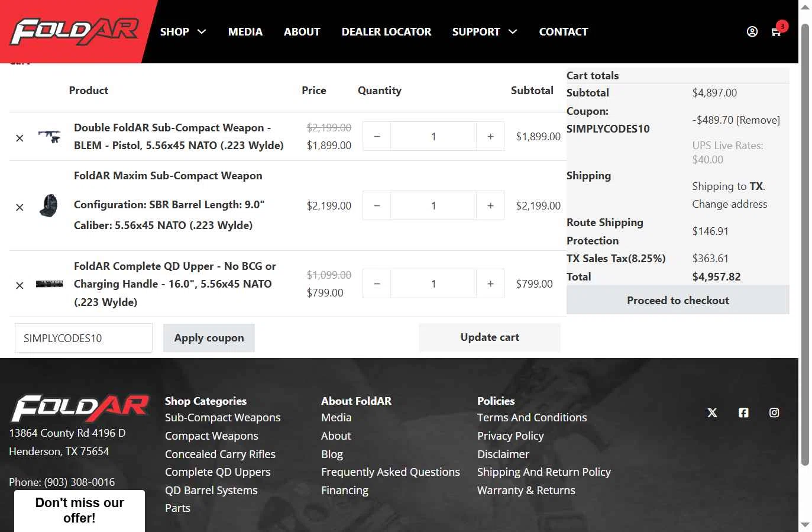This screenshot has width=812, height=532.
Task: Click Change address link
Action: [x=730, y=204]
